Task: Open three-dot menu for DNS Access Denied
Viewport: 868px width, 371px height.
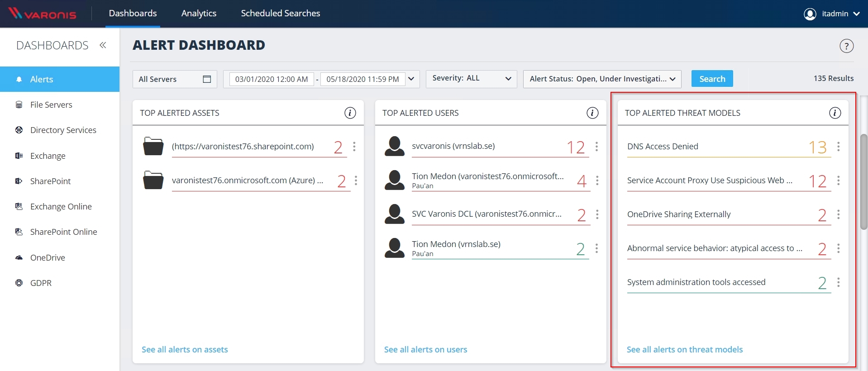Action: pos(838,147)
